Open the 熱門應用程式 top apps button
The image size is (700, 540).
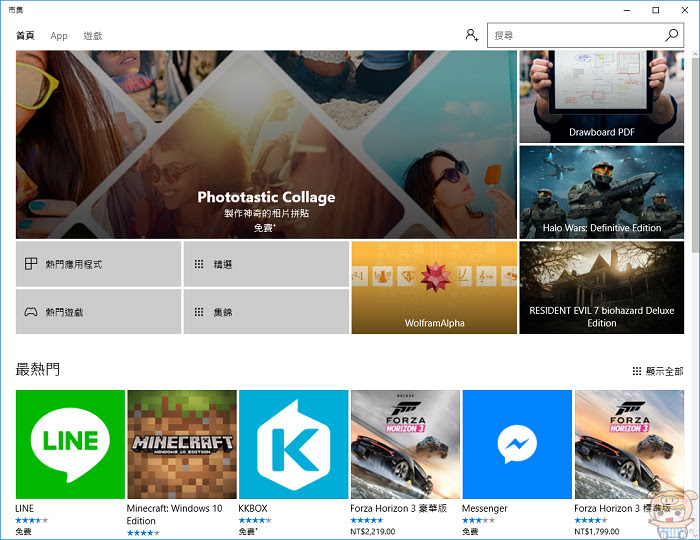coord(98,264)
